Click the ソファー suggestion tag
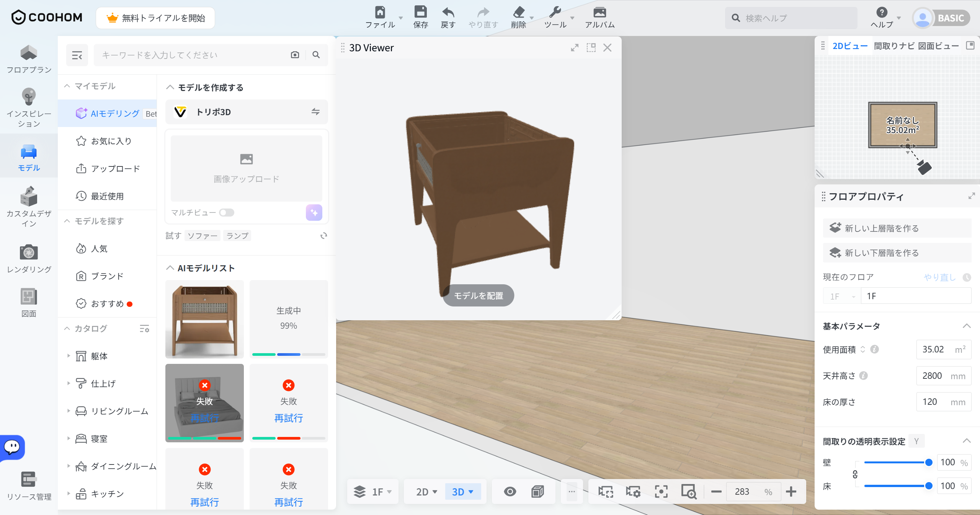 point(202,236)
